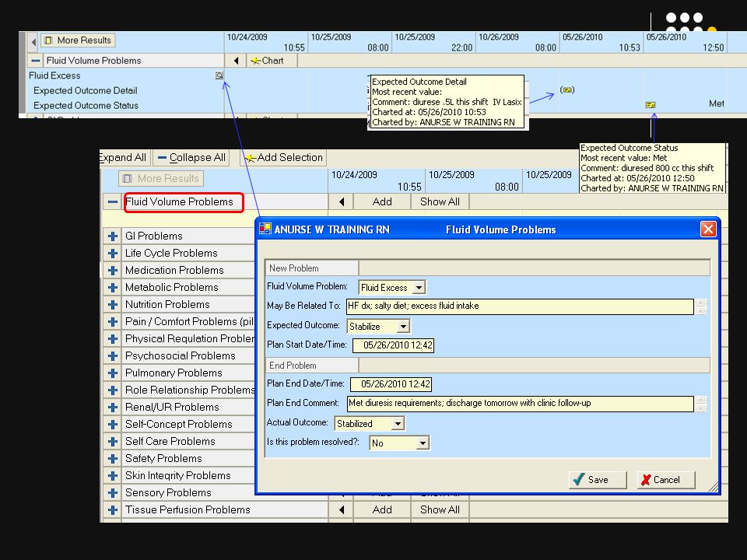Image resolution: width=747 pixels, height=560 pixels.
Task: Expand Psychosocial Problems
Action: 112,356
